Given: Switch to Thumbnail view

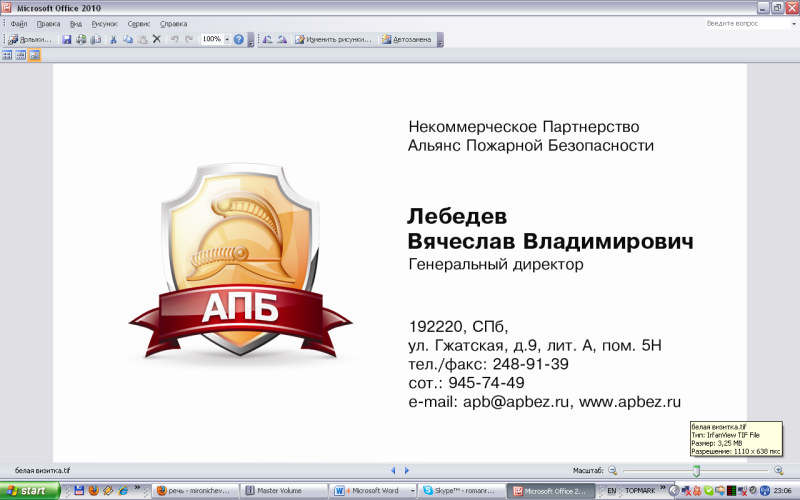Looking at the screenshot, I should (x=7, y=55).
